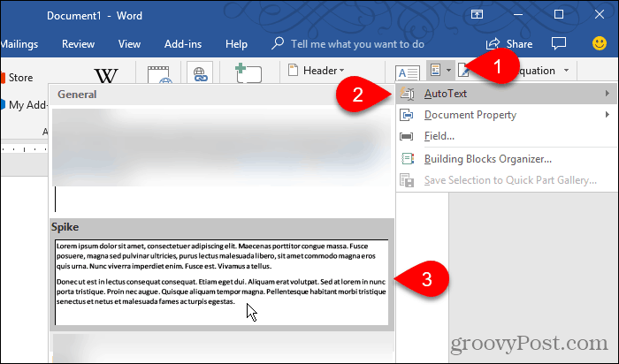Click the Link icon in ribbon
This screenshot has width=619, height=364.
tap(200, 73)
